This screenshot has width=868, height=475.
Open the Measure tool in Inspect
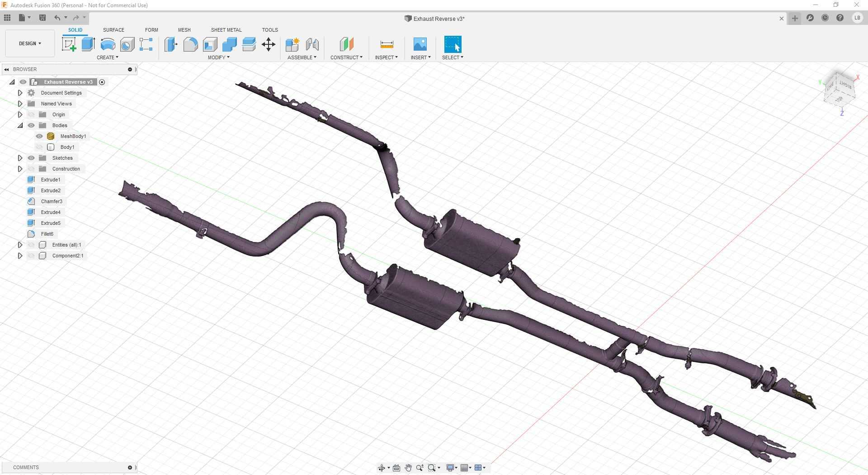pyautogui.click(x=387, y=44)
